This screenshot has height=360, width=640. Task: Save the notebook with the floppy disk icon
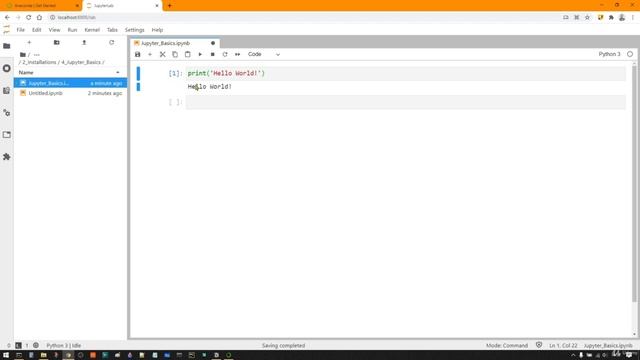(x=138, y=54)
